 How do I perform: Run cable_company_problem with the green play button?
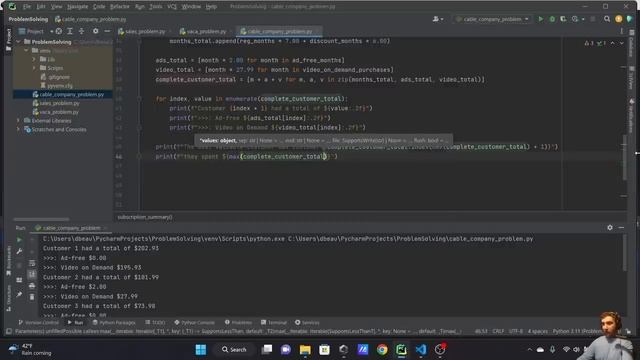coord(541,19)
